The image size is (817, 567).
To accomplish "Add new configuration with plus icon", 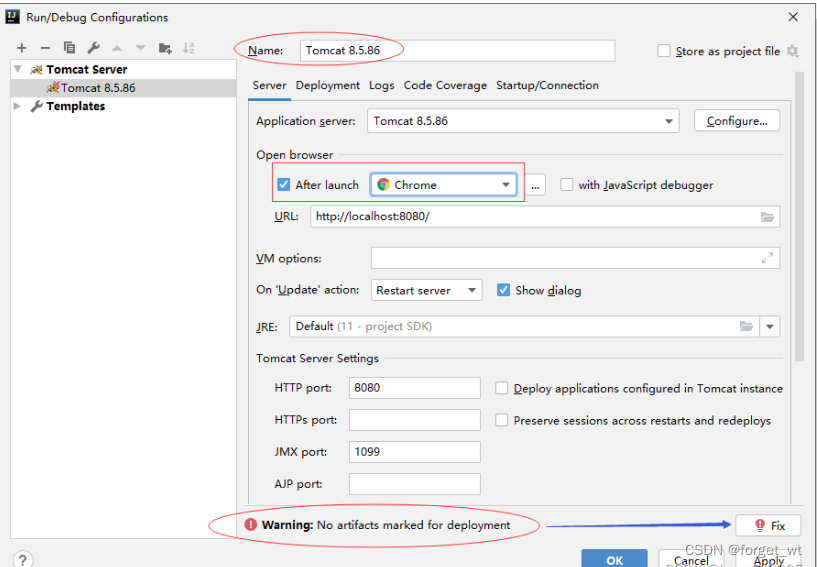I will click(21, 48).
